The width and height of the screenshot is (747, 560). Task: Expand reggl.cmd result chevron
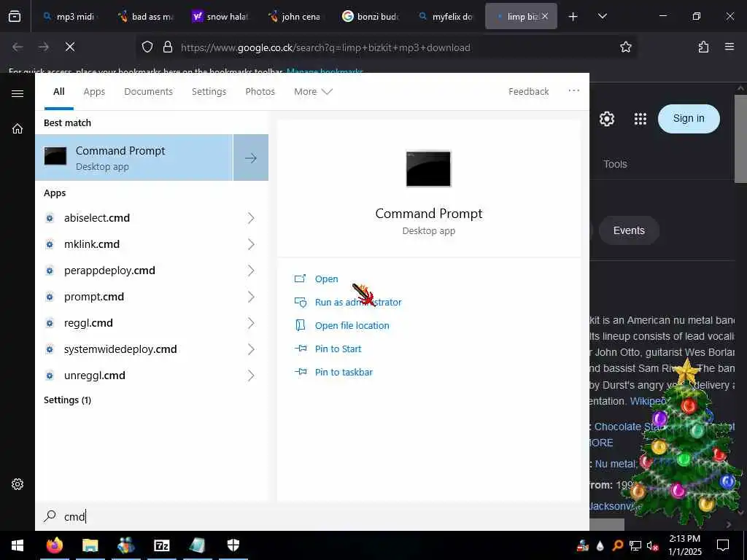(251, 323)
